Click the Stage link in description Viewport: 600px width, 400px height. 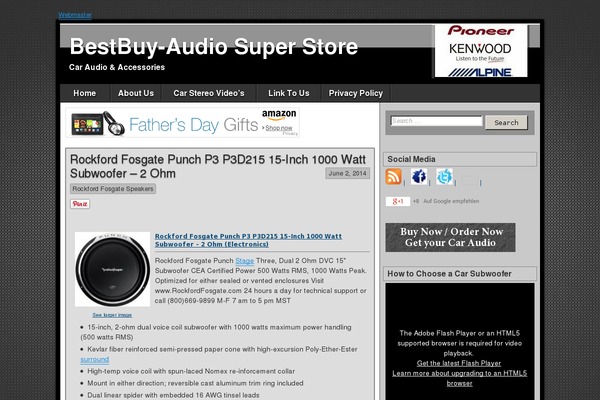[245, 261]
